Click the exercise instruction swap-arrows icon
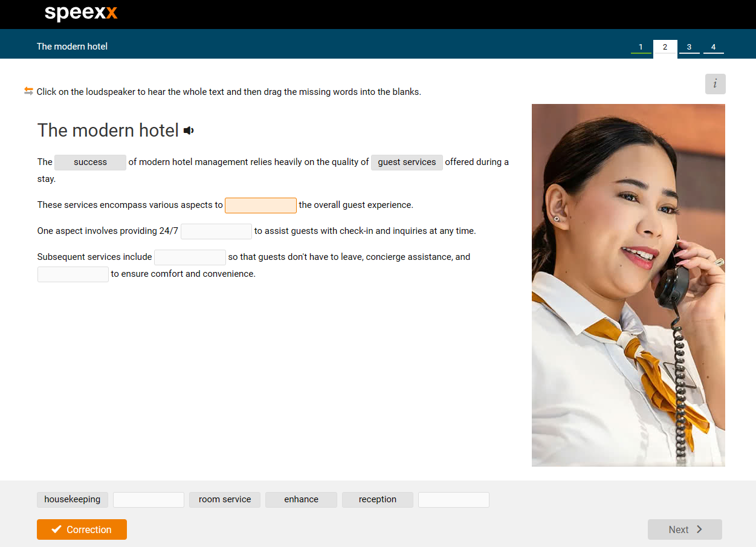The width and height of the screenshot is (756, 547). [x=28, y=91]
